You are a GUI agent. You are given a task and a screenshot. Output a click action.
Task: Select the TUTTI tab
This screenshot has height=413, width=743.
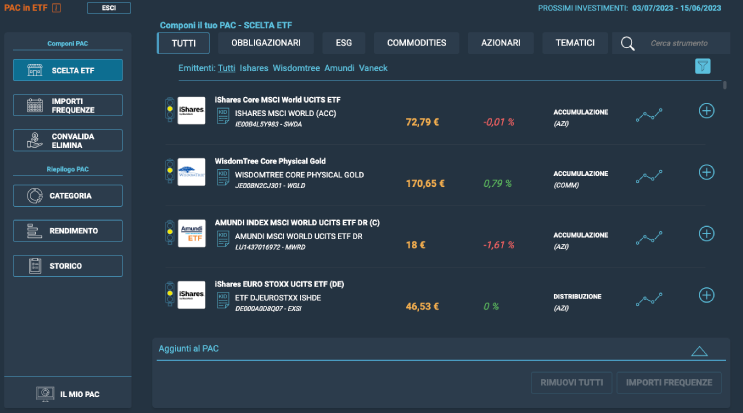183,43
